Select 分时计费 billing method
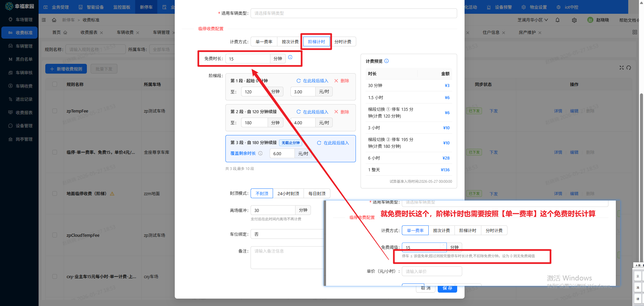 click(x=343, y=42)
